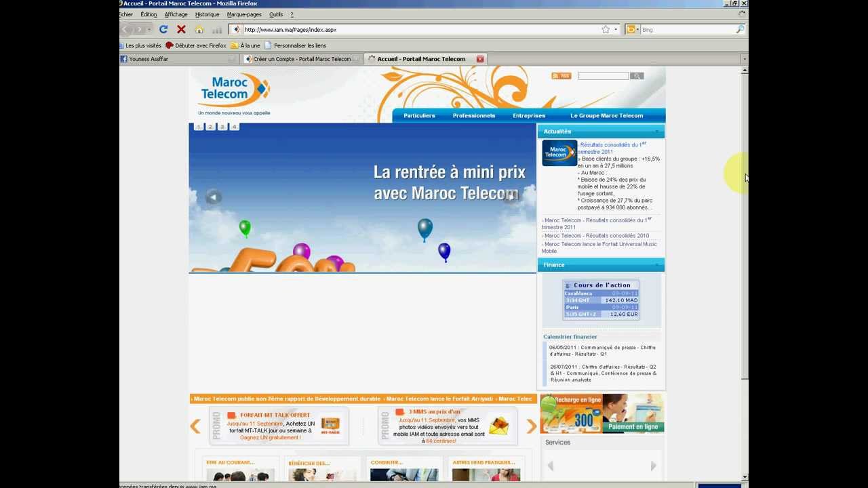The image size is (868, 488).
Task: Select banner slide 2
Action: pyautogui.click(x=210, y=127)
